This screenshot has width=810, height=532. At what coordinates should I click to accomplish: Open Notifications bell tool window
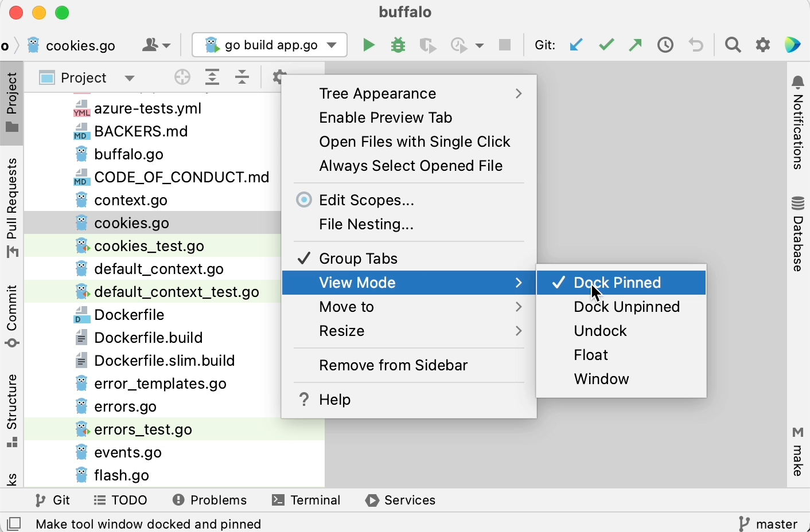pyautogui.click(x=798, y=123)
